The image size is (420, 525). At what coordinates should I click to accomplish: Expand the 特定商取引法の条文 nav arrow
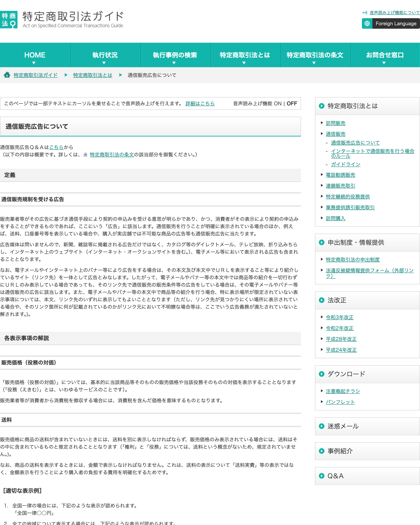coord(314,63)
